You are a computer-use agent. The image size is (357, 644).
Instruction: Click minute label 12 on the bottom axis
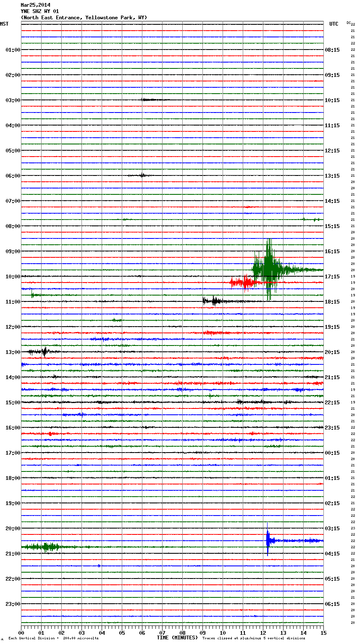tap(263, 633)
